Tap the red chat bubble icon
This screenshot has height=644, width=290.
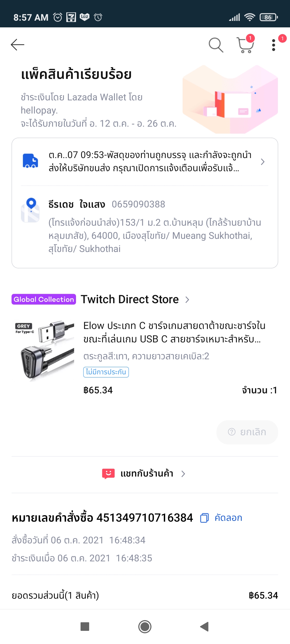(x=108, y=474)
